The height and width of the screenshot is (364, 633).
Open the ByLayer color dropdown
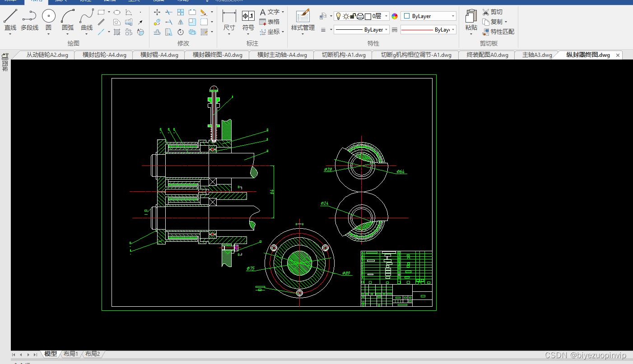[x=428, y=16]
